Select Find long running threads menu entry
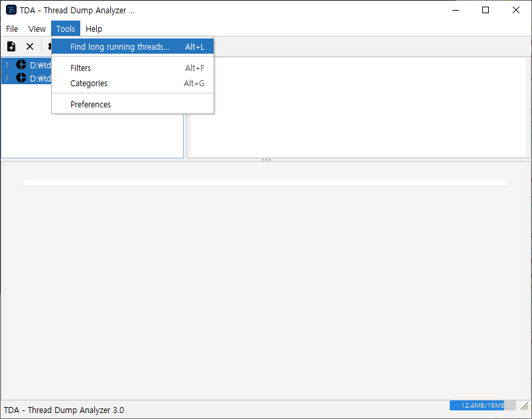The height and width of the screenshot is (419, 532). tap(119, 47)
